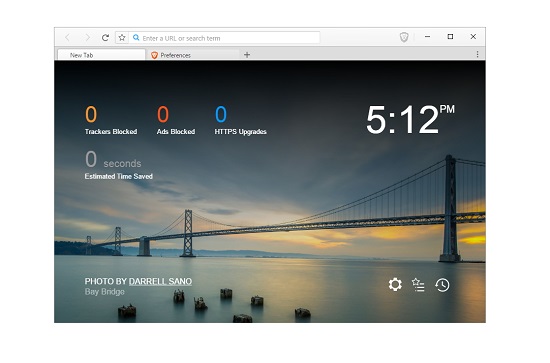
Task: Open the vertical three-dot menu
Action: coord(477,54)
